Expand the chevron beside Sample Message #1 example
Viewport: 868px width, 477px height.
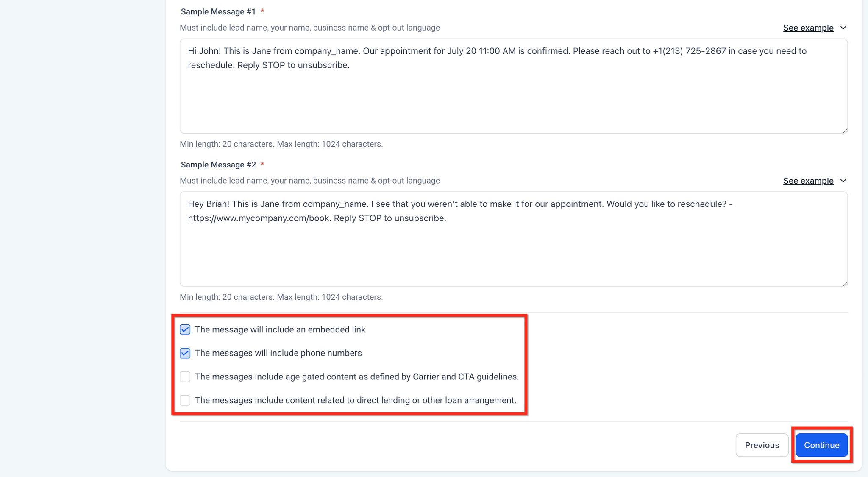tap(843, 28)
